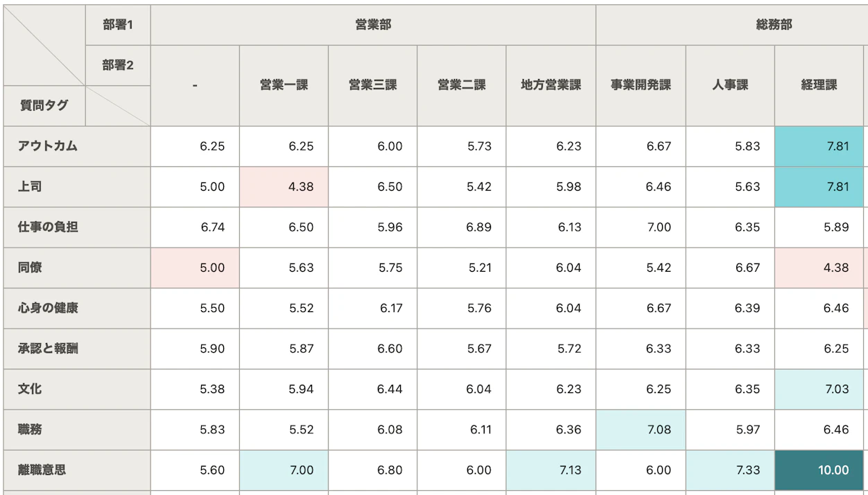868x495 pixels.
Task: Select the 事業開発課 column header
Action: (641, 85)
